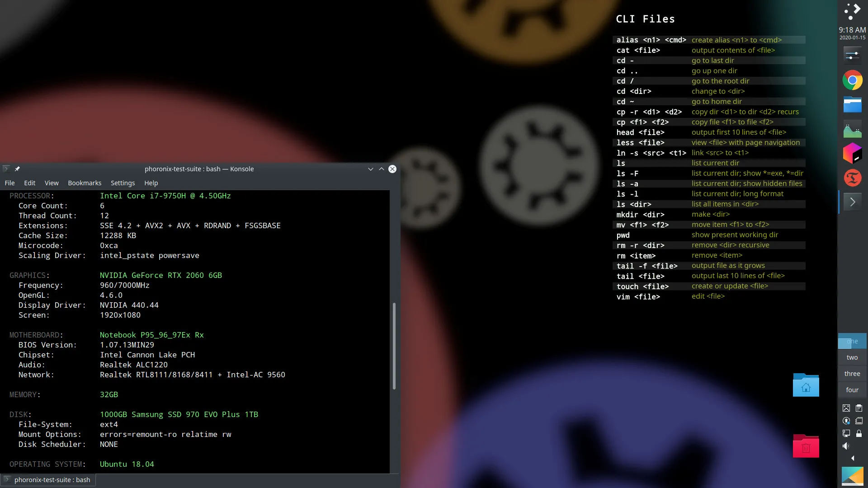Click the 'mkdir <dir>' row
Viewport: 868px width, 488px height.
[709, 214]
